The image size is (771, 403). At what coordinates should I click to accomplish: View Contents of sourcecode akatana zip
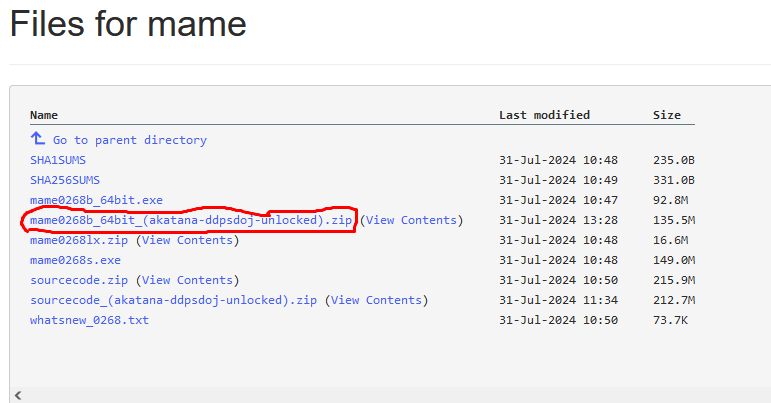(376, 300)
